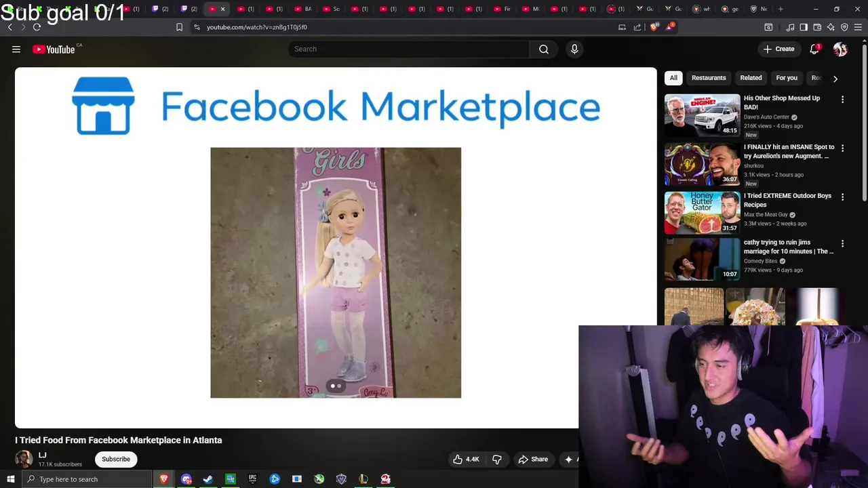Open the Brave main hamburger menu
Screen dimensions: 868x488
(x=858, y=27)
